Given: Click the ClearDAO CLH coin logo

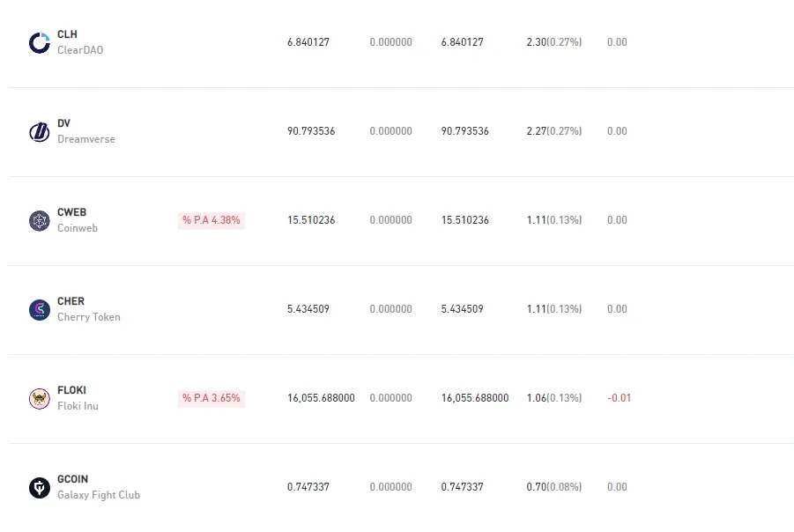Looking at the screenshot, I should click(x=40, y=42).
